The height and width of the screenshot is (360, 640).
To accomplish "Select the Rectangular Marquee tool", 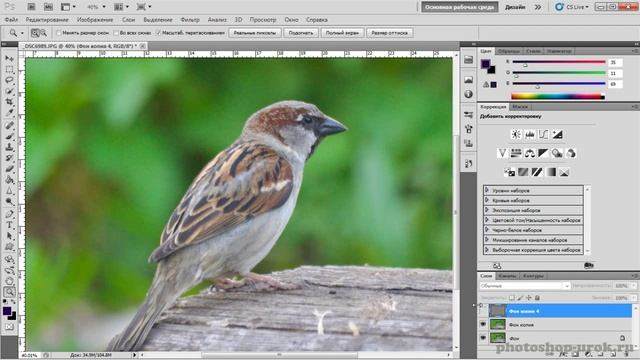I will [9, 69].
